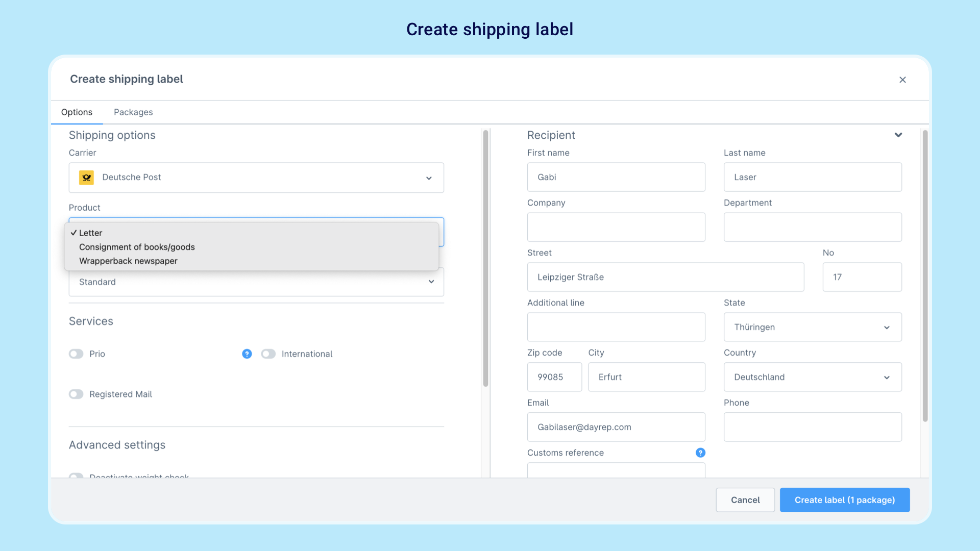Click the Recipient panel vertical scrollbar
Screen dimensions: 980x551
(x=925, y=275)
